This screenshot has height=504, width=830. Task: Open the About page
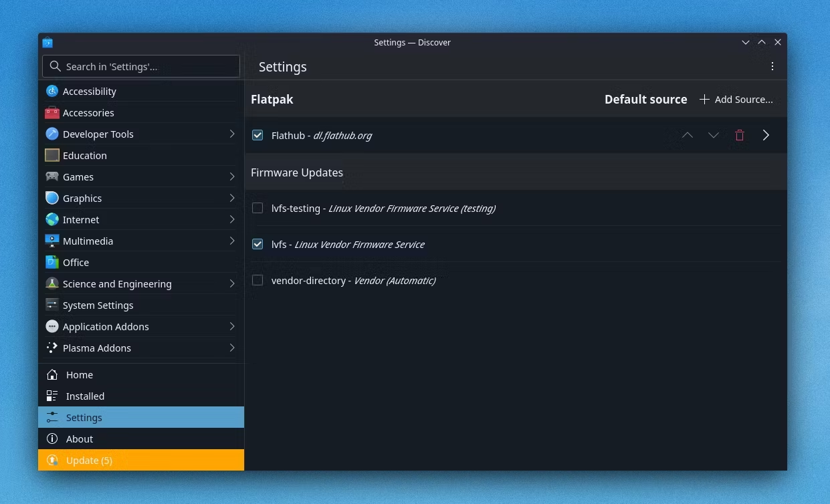point(140,438)
